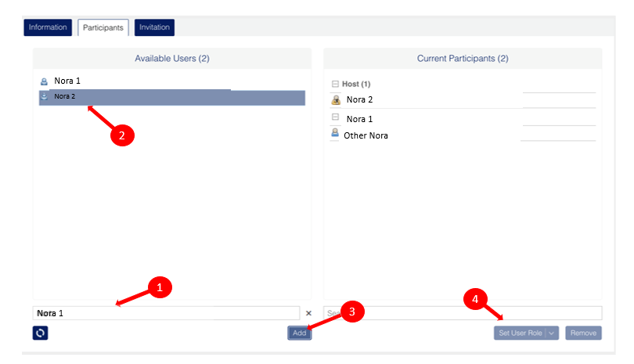Clear the Available Users search with the X
The width and height of the screenshot is (634, 364).
(308, 313)
